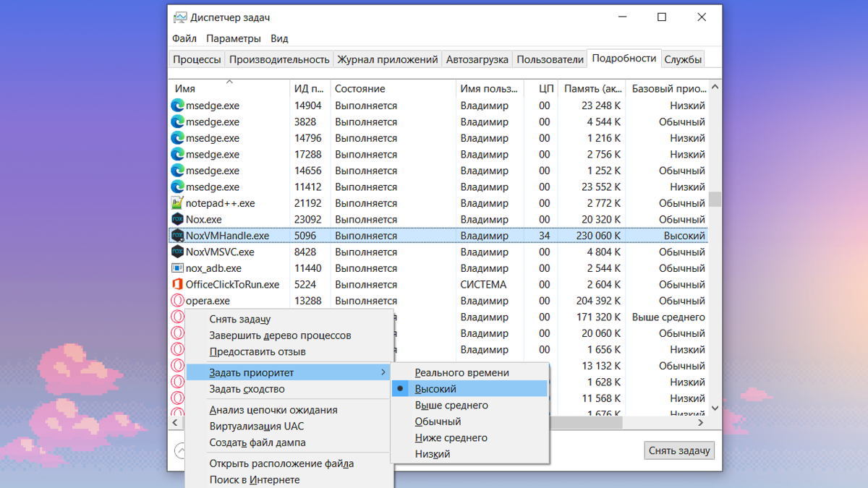This screenshot has width=868, height=488.
Task: Choose Предоставить отзыв
Action: pos(289,351)
